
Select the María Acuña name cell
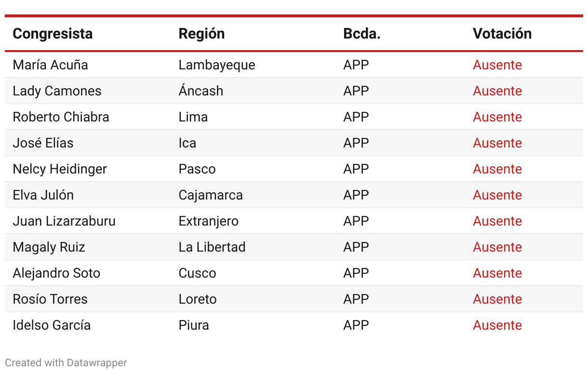[50, 65]
